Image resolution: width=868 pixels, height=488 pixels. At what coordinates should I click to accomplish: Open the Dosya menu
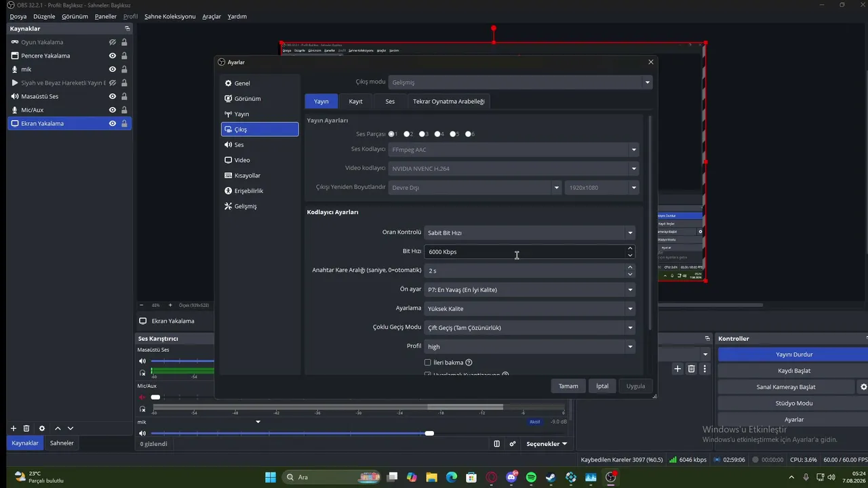(18, 16)
